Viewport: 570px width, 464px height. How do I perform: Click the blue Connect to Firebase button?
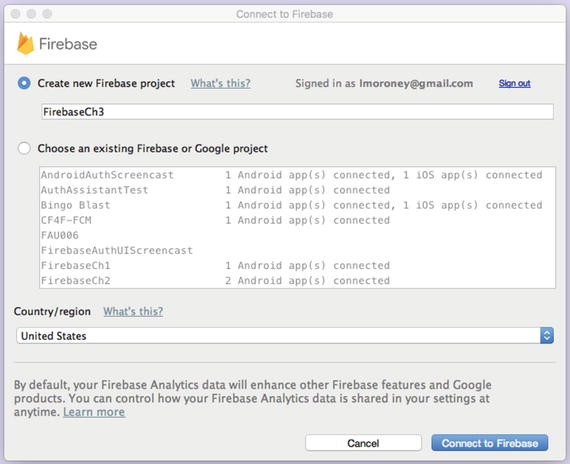point(490,443)
